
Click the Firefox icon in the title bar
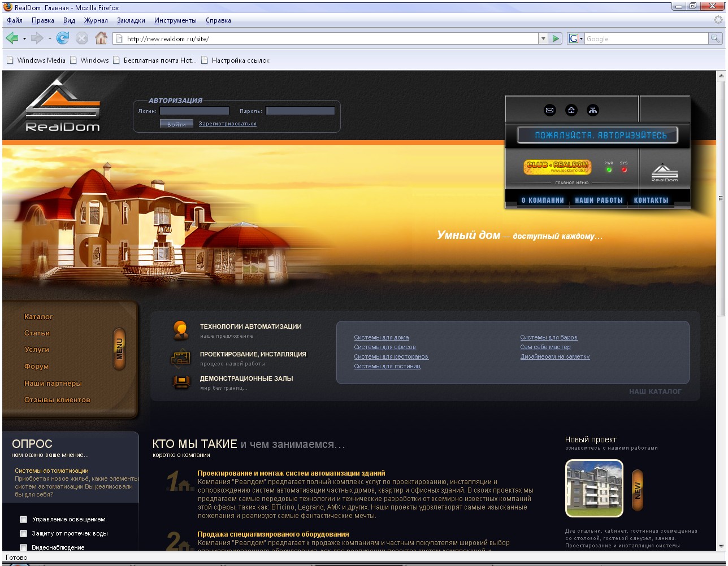pos(8,7)
